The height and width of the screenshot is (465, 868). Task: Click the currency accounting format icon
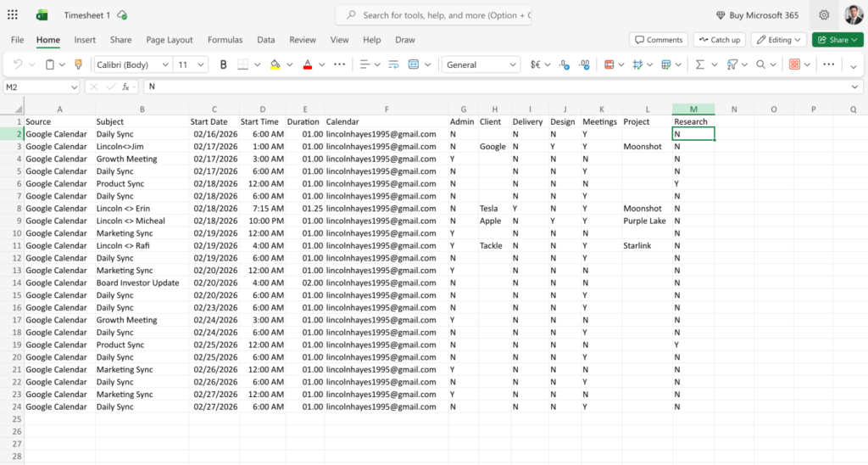(536, 64)
